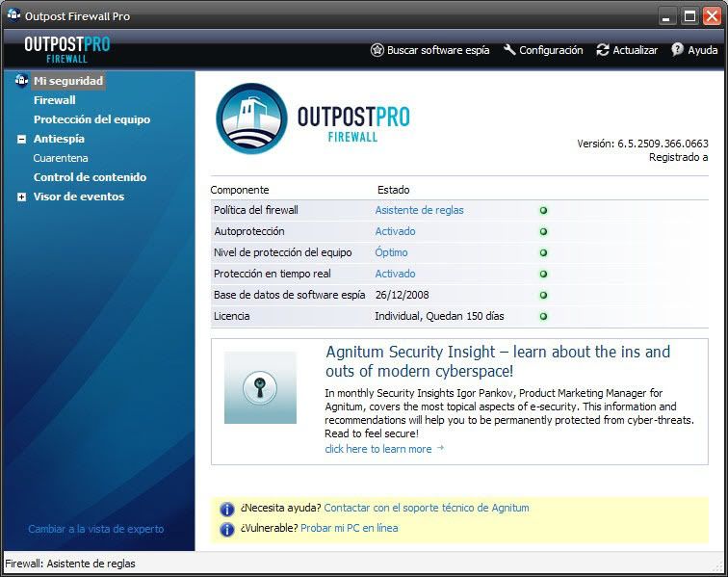Click the Outpost Pro Firewall round logo

[x=251, y=118]
